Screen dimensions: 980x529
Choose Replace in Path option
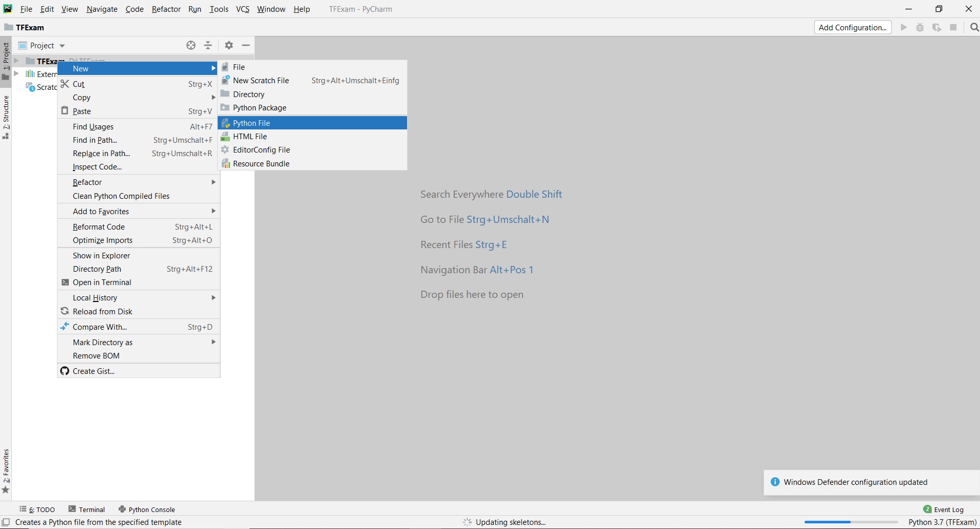point(139,153)
